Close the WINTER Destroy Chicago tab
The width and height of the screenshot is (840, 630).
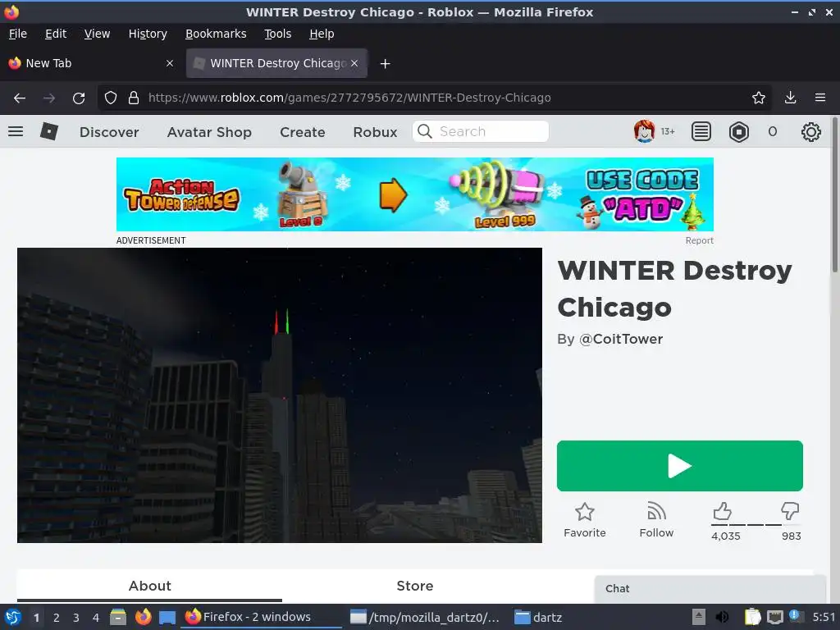click(354, 63)
